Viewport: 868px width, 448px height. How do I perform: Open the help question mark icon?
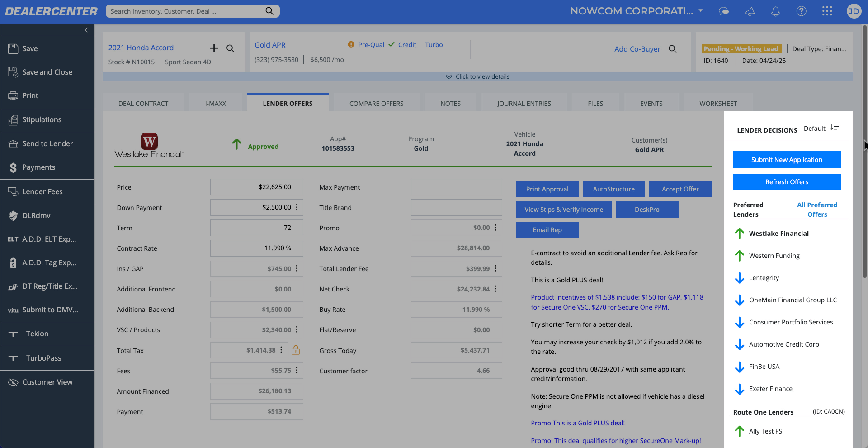tap(801, 11)
